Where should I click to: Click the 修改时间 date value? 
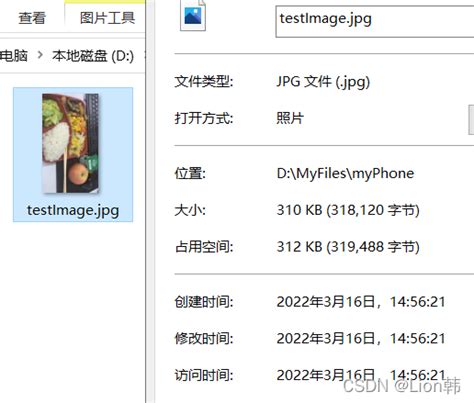point(361,339)
